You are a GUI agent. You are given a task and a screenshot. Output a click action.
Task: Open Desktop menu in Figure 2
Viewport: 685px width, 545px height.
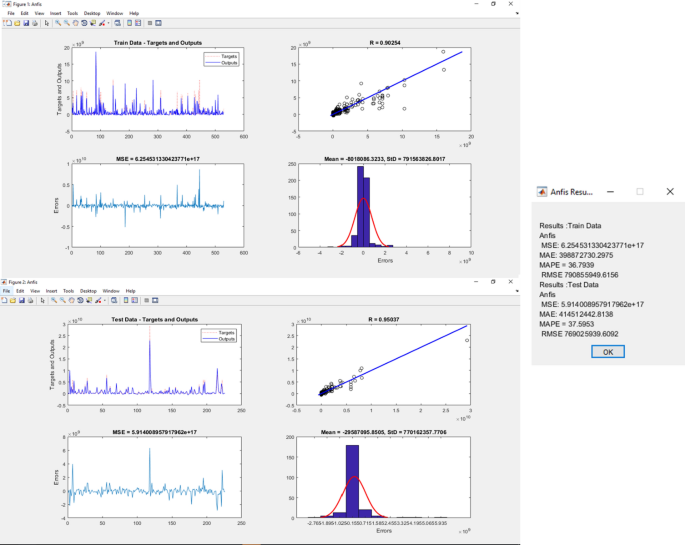(x=88, y=291)
